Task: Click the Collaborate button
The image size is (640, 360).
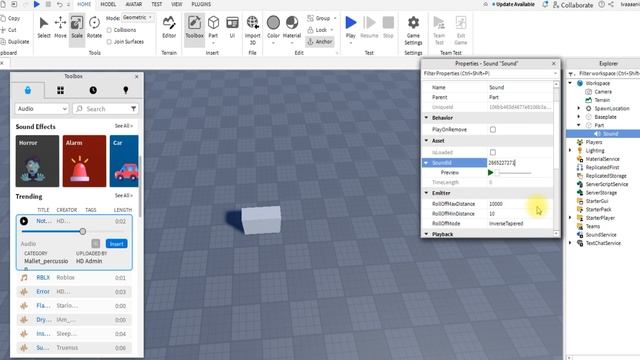Action: [573, 5]
